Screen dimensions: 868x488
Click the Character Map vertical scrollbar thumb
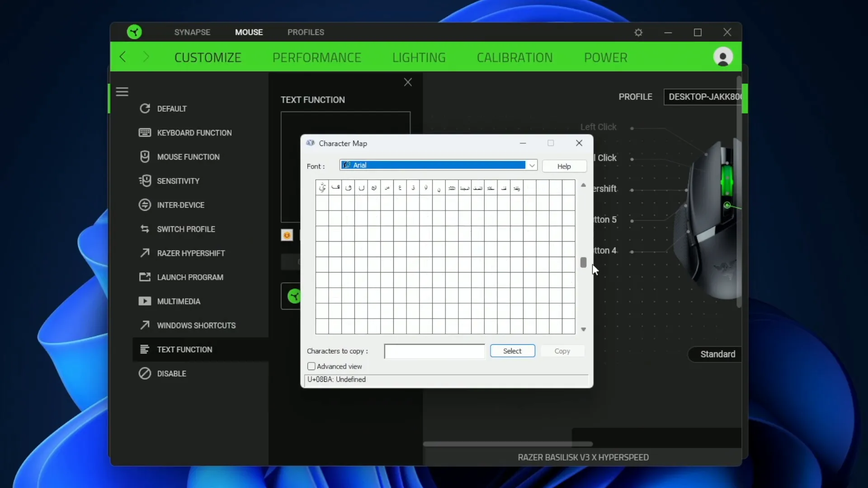[x=583, y=263]
